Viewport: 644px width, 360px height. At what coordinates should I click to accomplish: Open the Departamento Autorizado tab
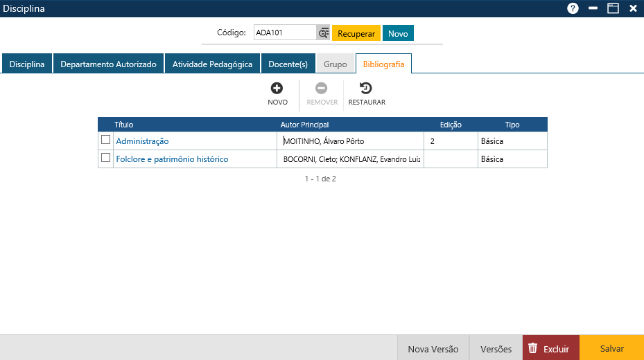(x=109, y=64)
